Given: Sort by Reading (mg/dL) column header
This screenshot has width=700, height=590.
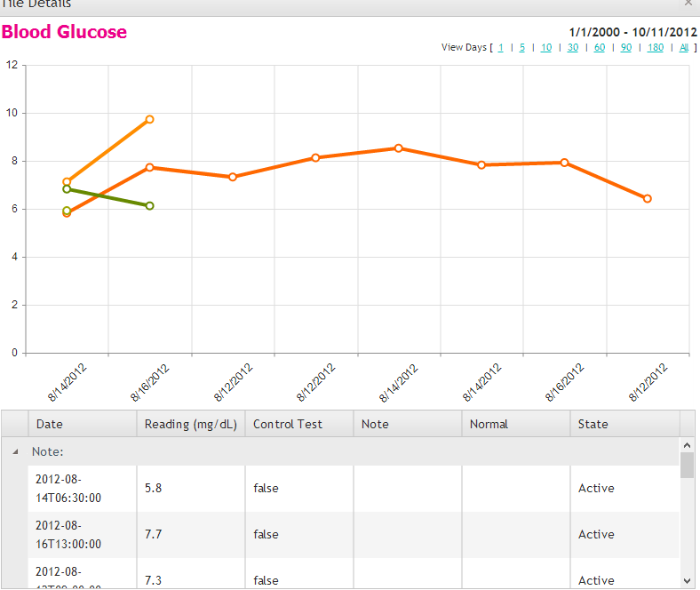Looking at the screenshot, I should 191,424.
